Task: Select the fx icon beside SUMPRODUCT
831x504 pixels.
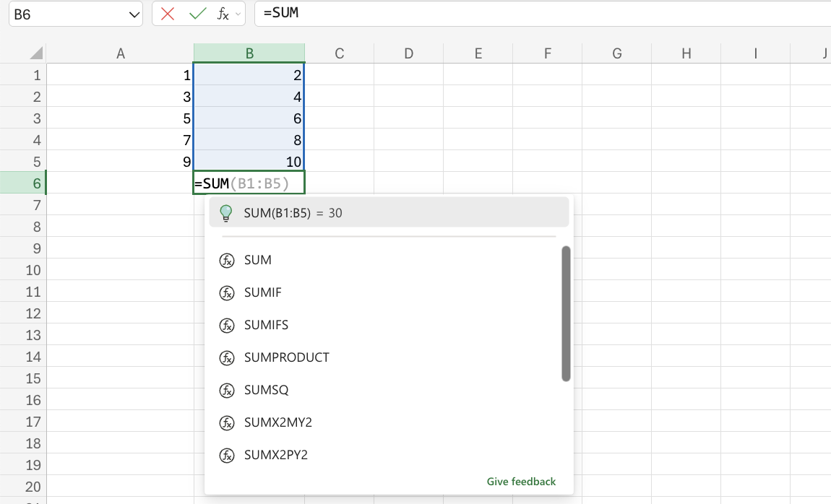Action: [228, 357]
